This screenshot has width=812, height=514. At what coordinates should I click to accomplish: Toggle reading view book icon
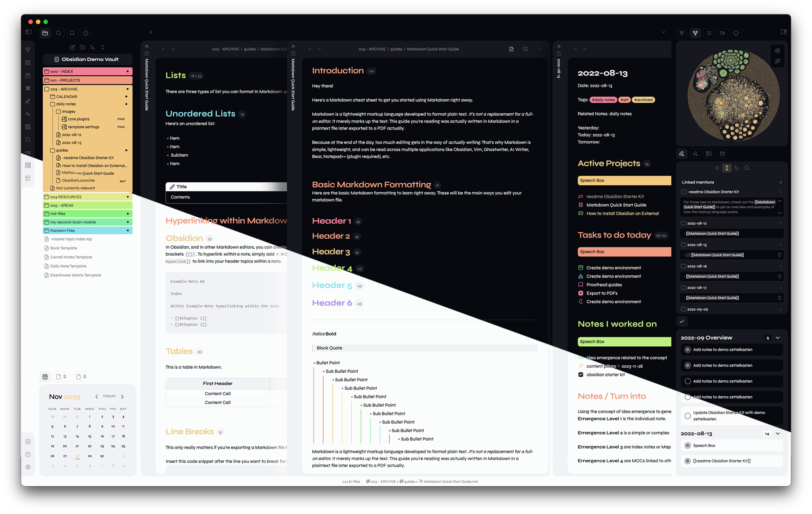(x=525, y=49)
